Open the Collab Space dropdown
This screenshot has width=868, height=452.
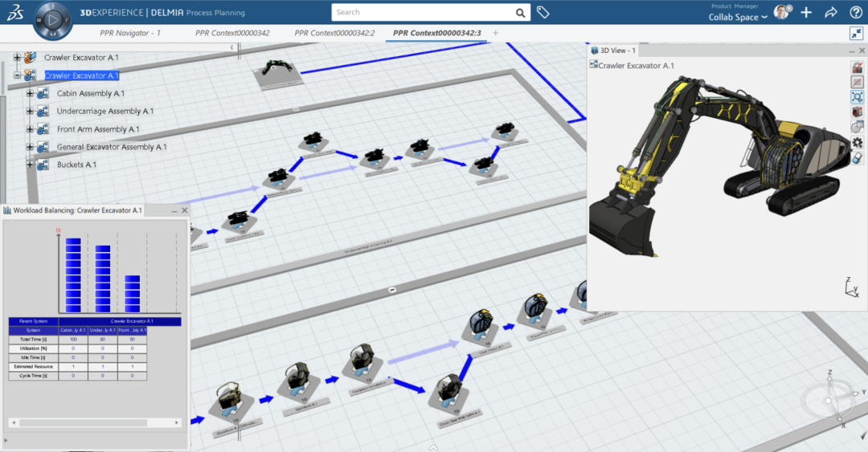point(738,18)
